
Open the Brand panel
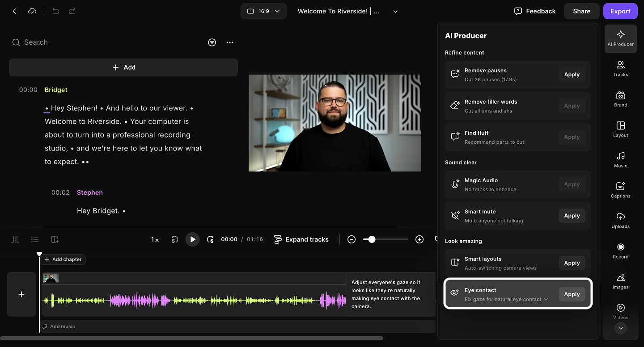[621, 100]
